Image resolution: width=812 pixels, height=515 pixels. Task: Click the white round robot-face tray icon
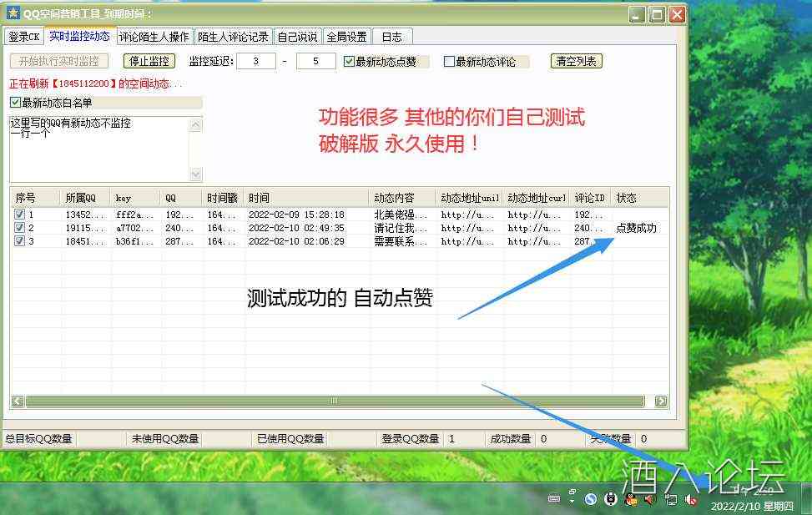611,499
